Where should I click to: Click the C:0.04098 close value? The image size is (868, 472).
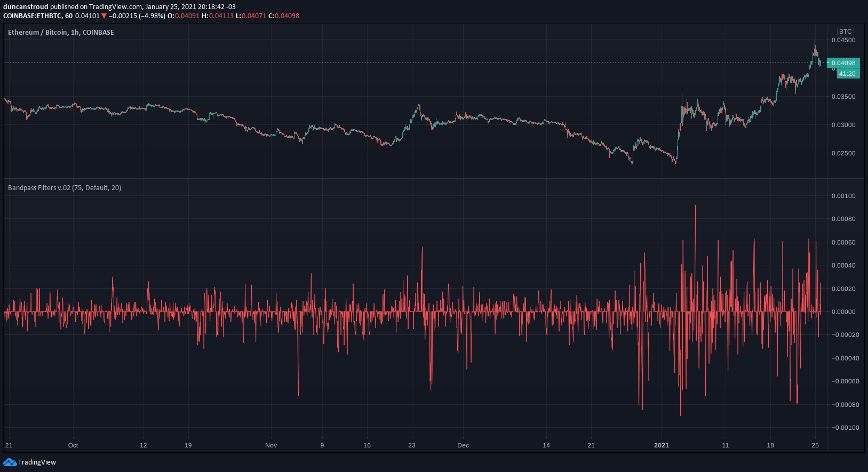coord(284,16)
